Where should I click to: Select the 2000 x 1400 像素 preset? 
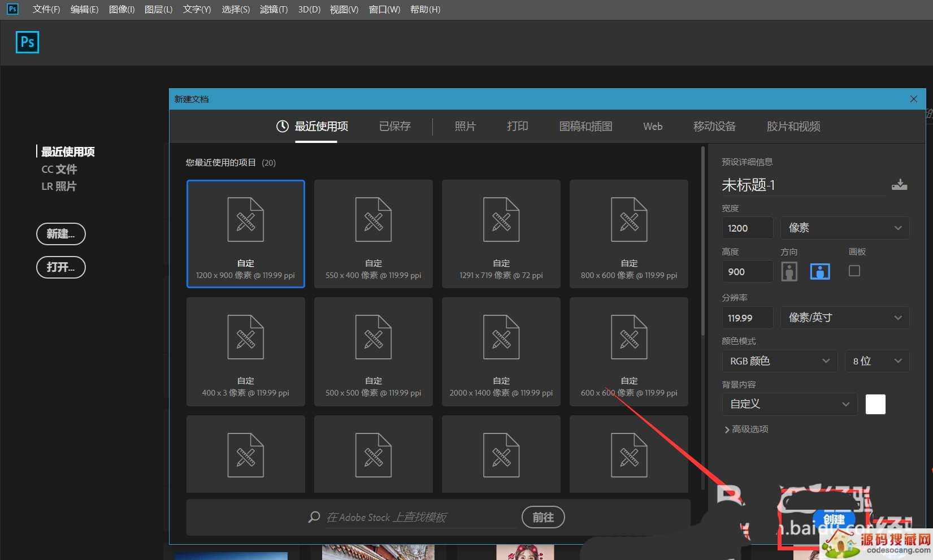click(501, 351)
